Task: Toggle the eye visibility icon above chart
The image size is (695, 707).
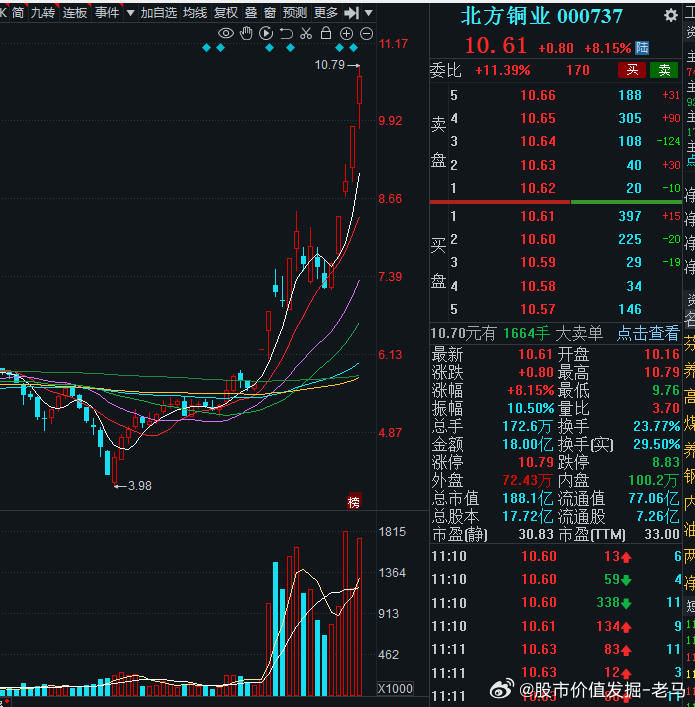Action: 226,33
